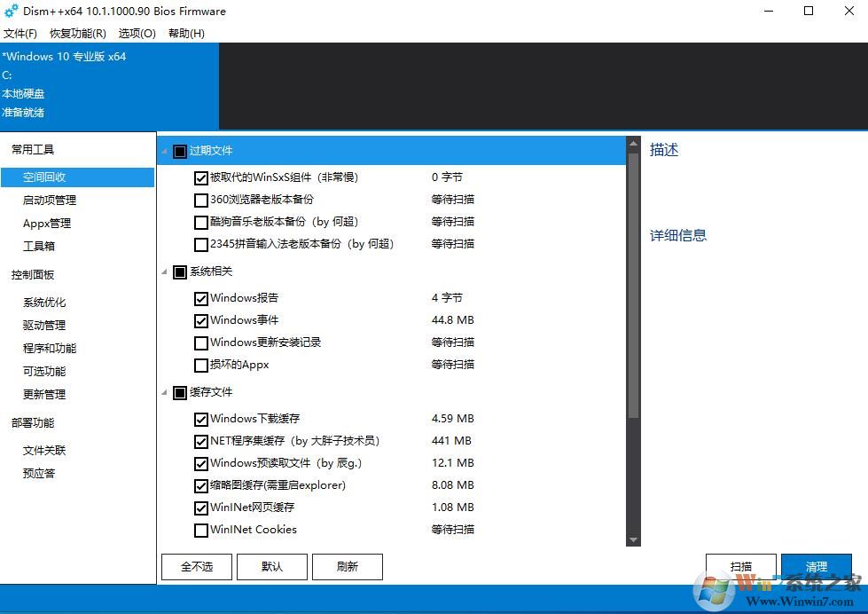Check 360浏览器老版本备份 checkbox
This screenshot has height=614, width=868.
click(x=201, y=200)
